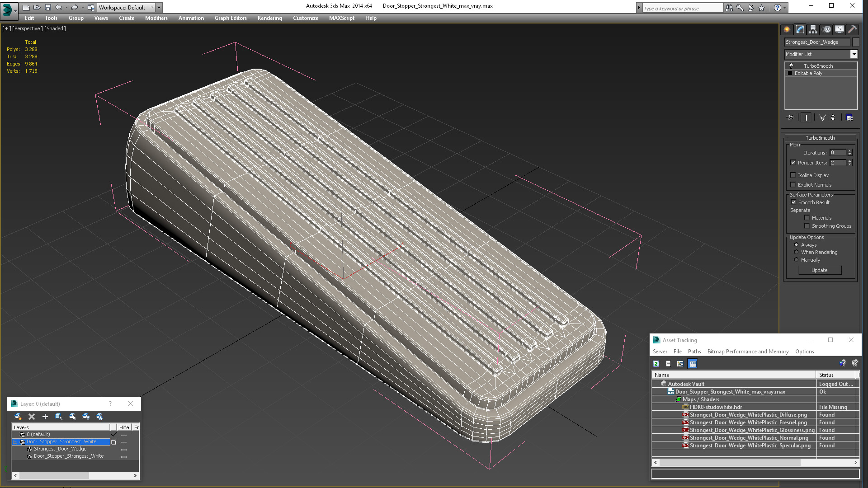Click the Perspective viewport label
The width and height of the screenshot is (868, 488).
[28, 28]
